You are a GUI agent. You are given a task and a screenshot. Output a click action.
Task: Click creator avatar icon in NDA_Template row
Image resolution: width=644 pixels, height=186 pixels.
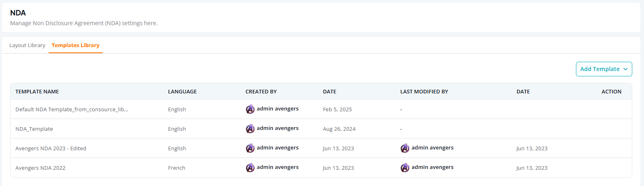(x=250, y=129)
